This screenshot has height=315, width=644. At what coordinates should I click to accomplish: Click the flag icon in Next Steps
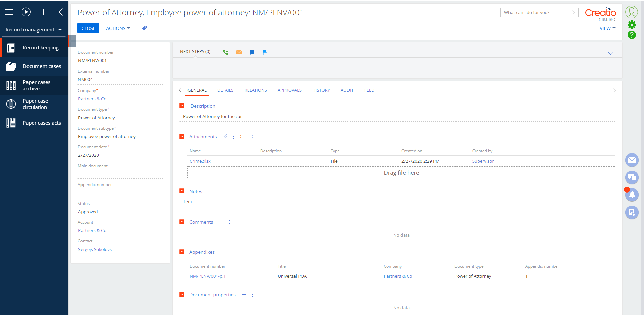pos(265,52)
